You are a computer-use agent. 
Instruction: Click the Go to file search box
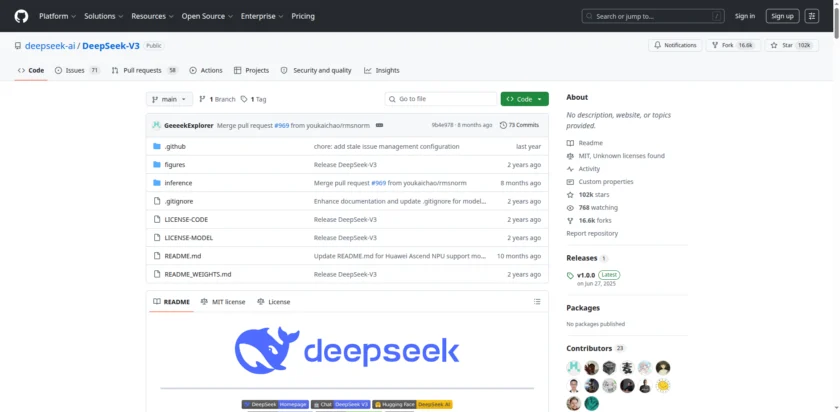[x=441, y=99]
